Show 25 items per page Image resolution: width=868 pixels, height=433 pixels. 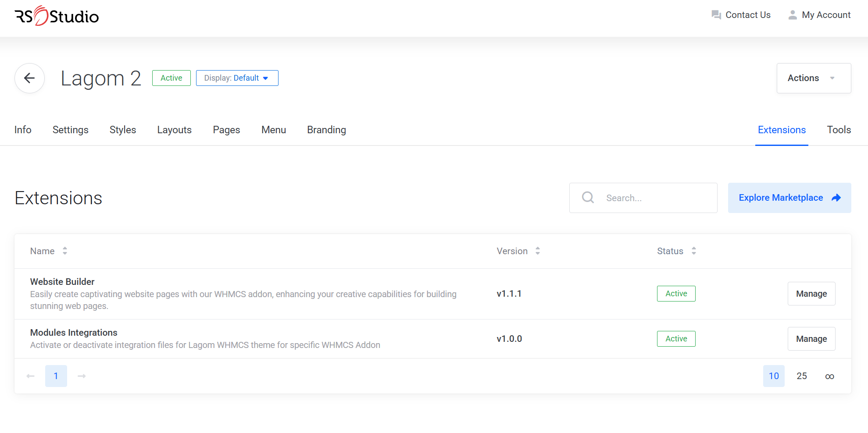tap(801, 376)
